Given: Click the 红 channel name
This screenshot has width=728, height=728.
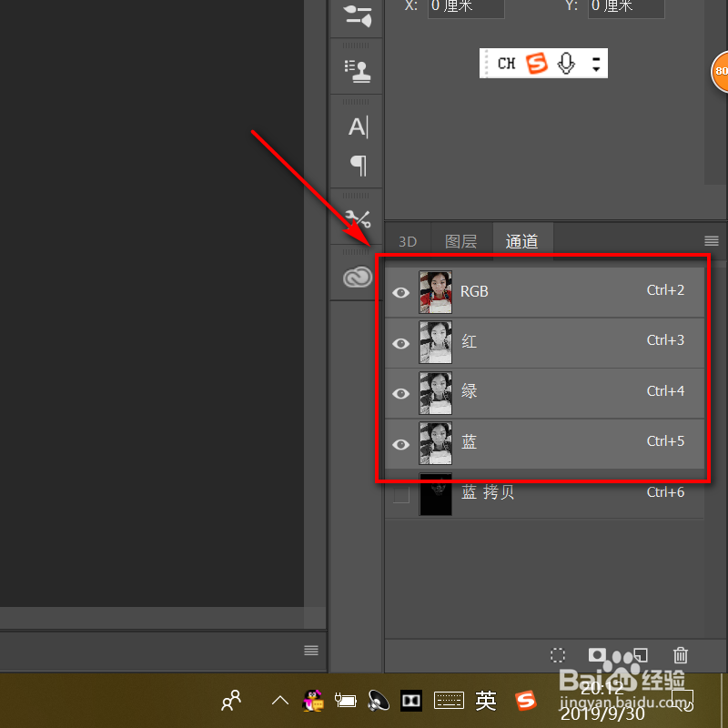Looking at the screenshot, I should (469, 341).
